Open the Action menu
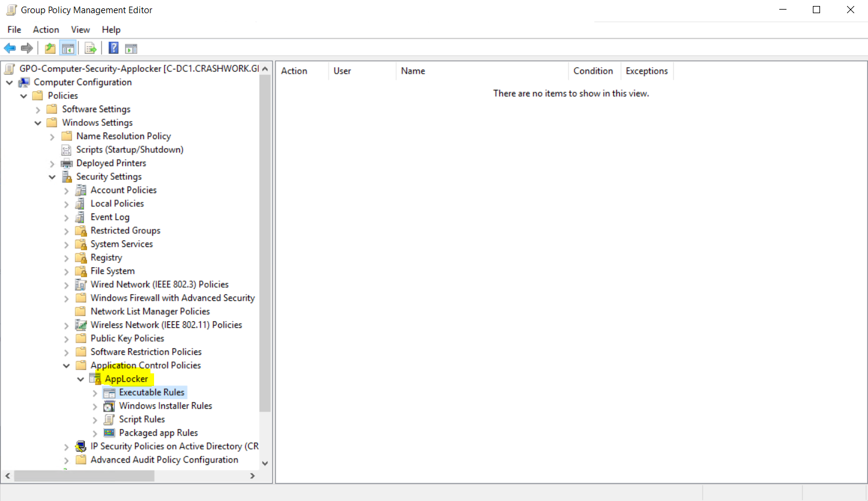This screenshot has height=501, width=868. (46, 29)
